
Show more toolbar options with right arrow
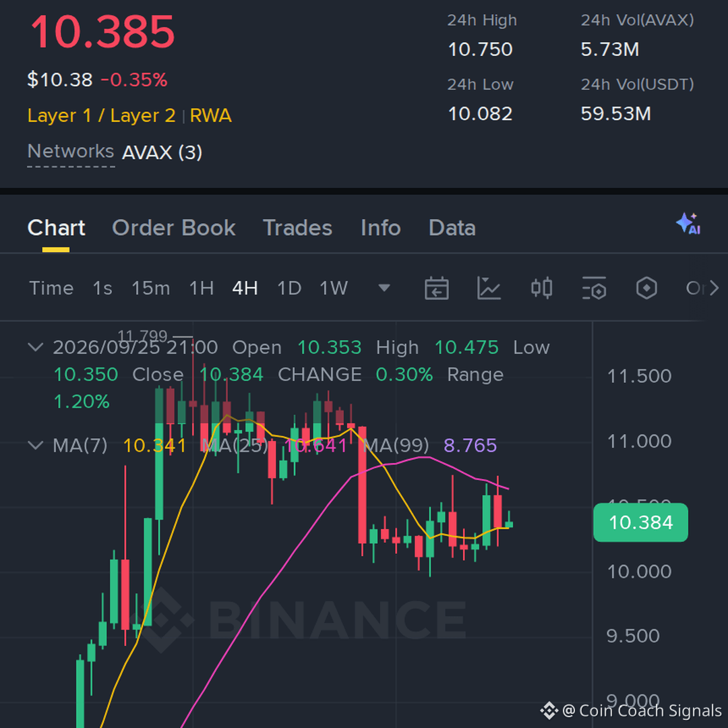coord(715,289)
